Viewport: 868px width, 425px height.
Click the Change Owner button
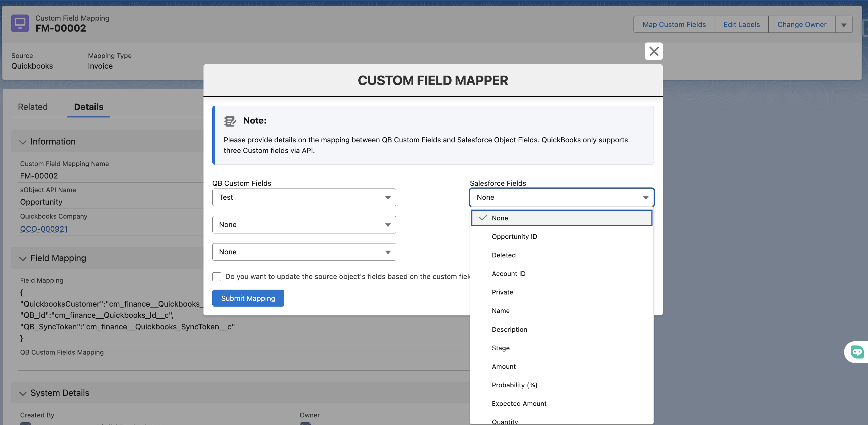coord(801,25)
